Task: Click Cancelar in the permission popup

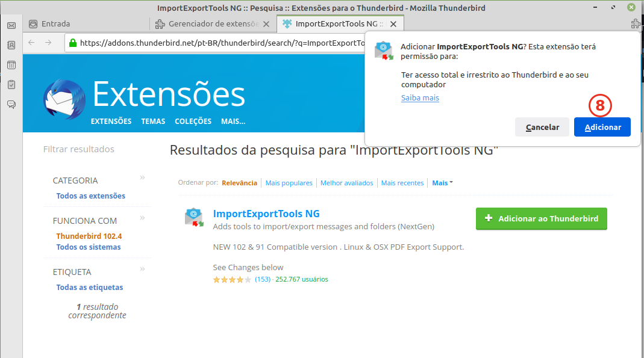Action: (542, 127)
